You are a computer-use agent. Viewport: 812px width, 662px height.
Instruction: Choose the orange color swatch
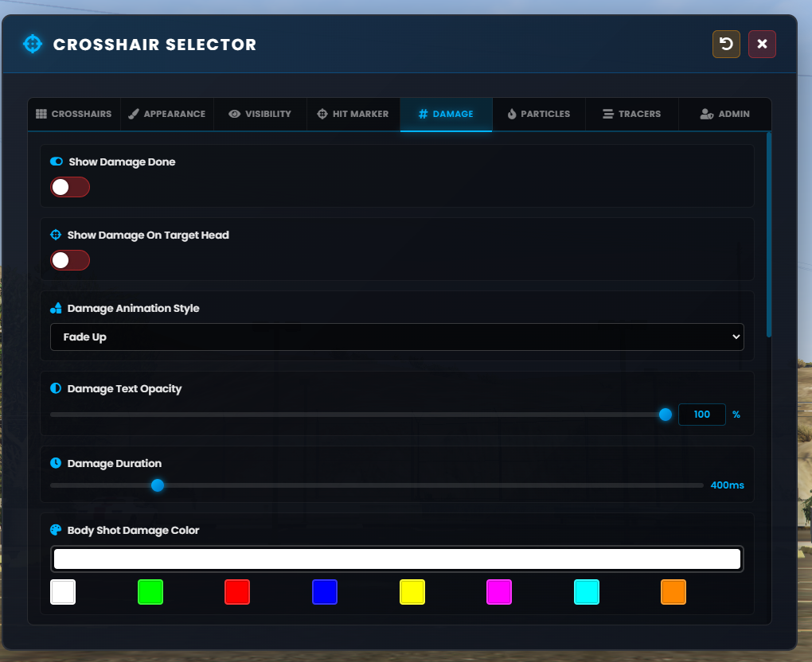coord(673,592)
